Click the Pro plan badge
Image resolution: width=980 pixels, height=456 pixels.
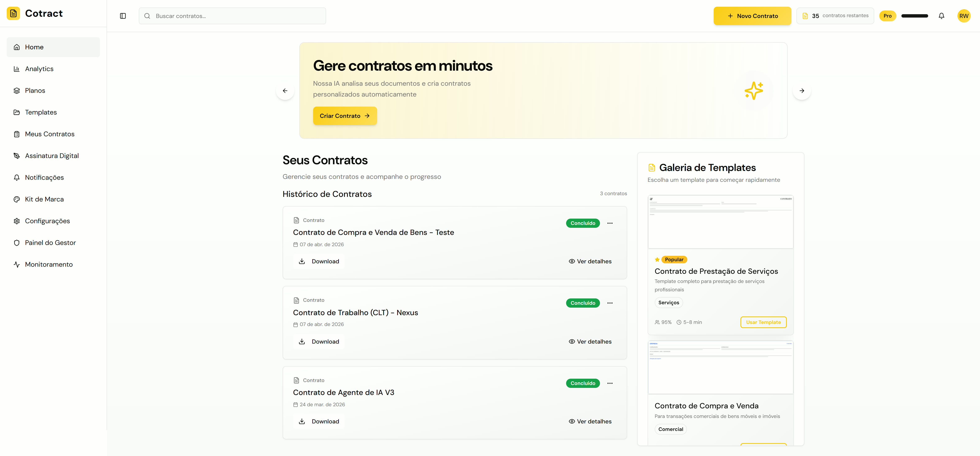[888, 16]
